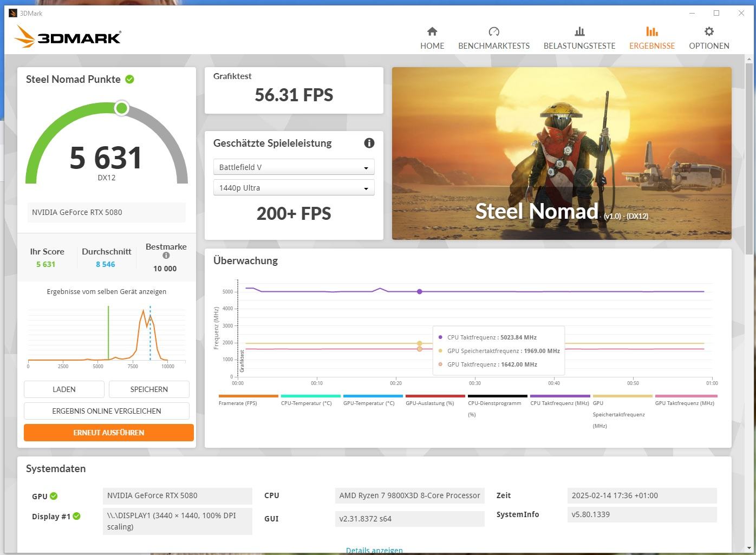This screenshot has height=555, width=756.
Task: Click the LADEN button
Action: click(64, 389)
